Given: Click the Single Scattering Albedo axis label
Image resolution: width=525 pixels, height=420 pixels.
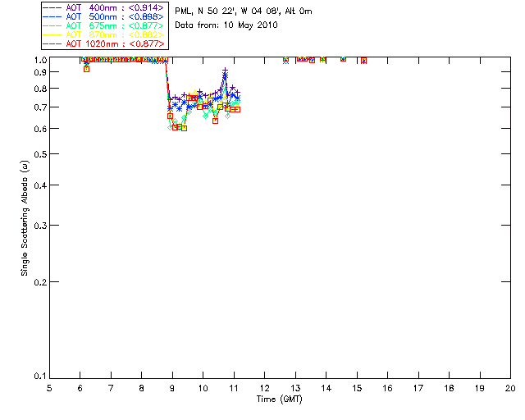Looking at the screenshot, I should (25, 218).
